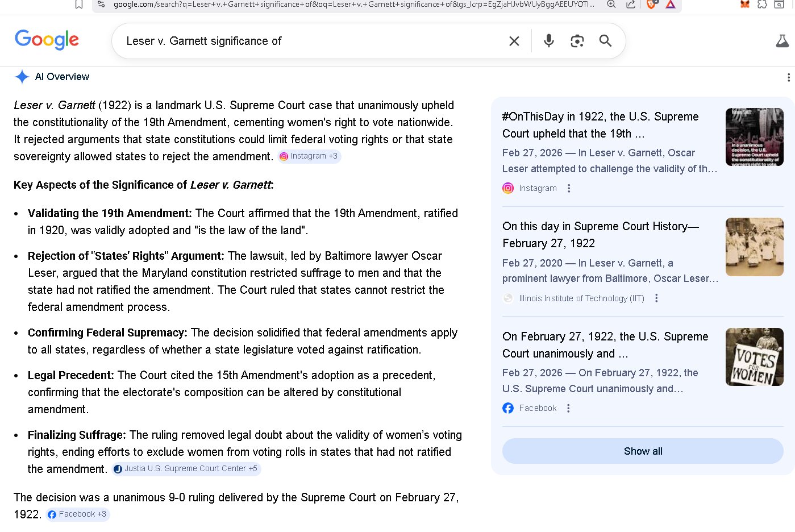Click the Votes for Women thumbnail
Image resolution: width=795 pixels, height=532 pixels.
point(754,357)
